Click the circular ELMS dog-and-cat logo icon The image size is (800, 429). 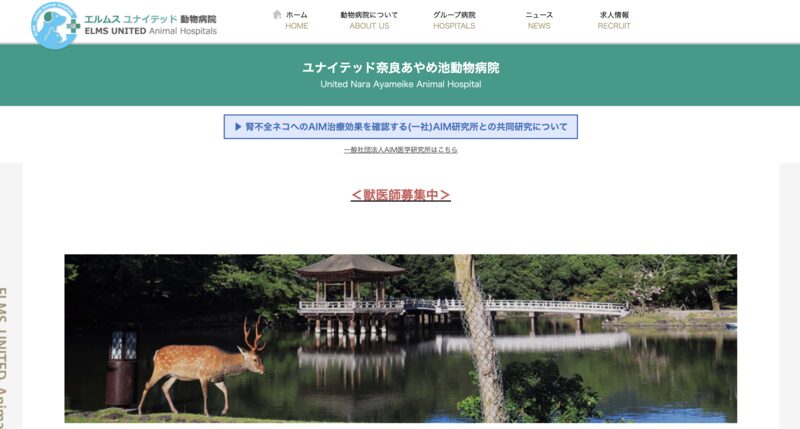[54, 26]
